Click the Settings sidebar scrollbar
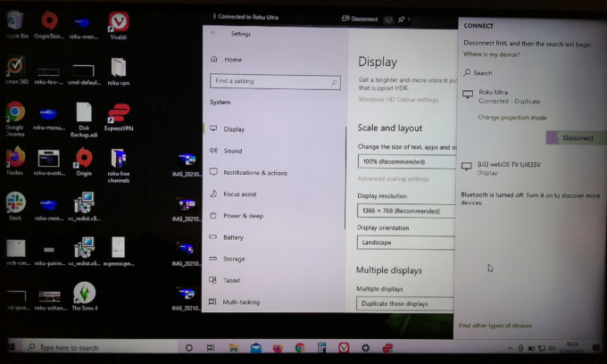The image size is (607, 364). (x=345, y=178)
